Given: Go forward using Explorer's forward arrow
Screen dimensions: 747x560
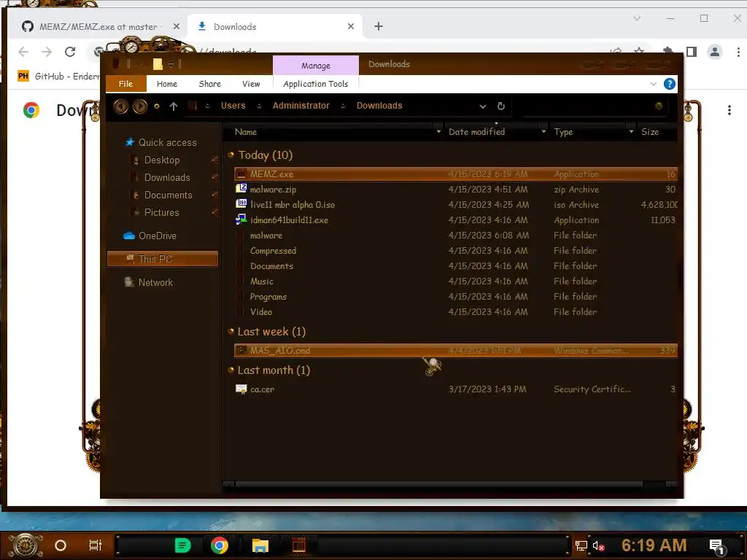Looking at the screenshot, I should [139, 106].
